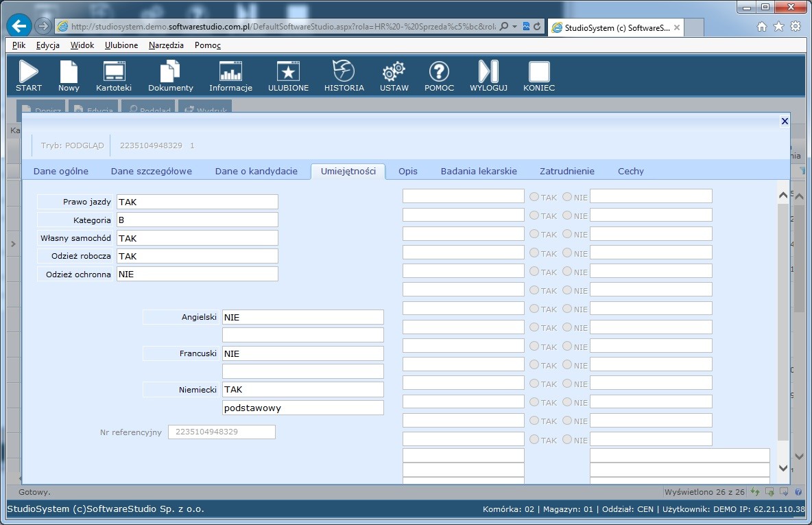Open the START toolbar icon
This screenshot has width=812, height=525.
click(x=29, y=75)
